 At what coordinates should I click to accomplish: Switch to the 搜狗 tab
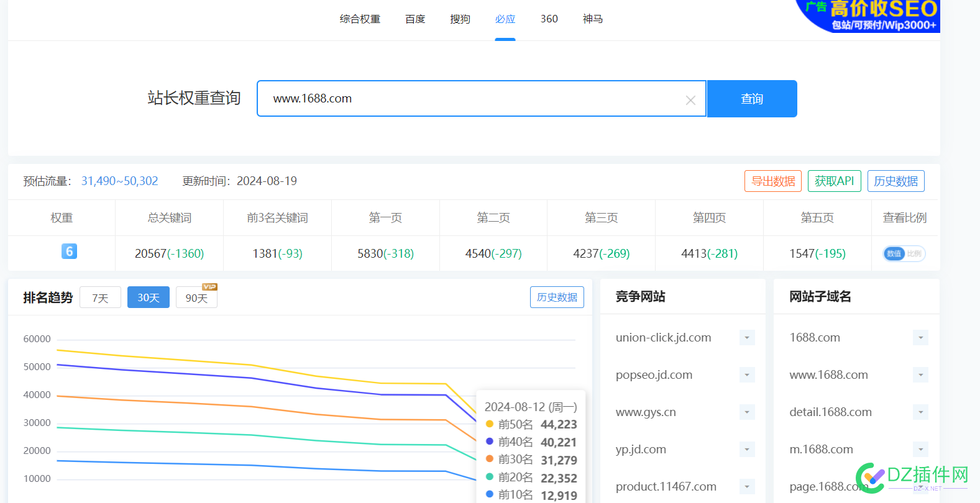point(460,19)
